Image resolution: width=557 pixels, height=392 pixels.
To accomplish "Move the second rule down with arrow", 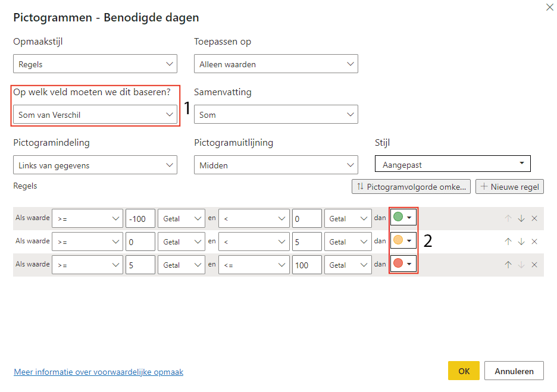I will pos(521,242).
